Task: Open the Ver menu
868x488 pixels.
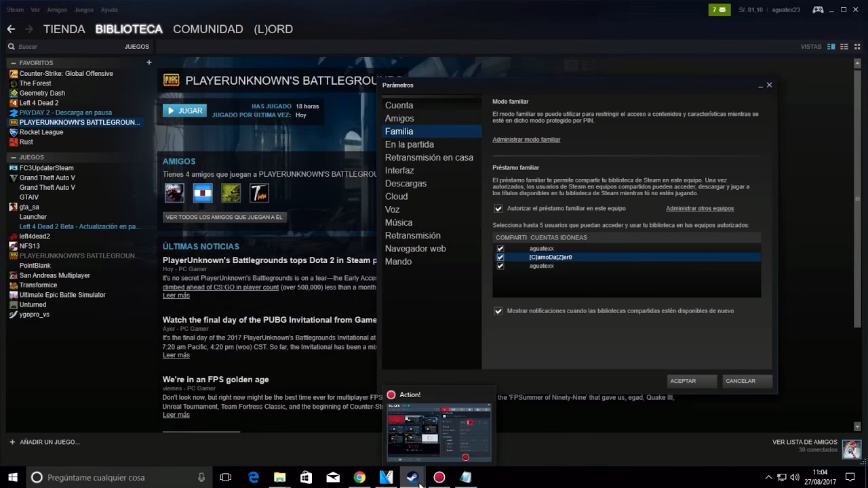Action: click(35, 10)
